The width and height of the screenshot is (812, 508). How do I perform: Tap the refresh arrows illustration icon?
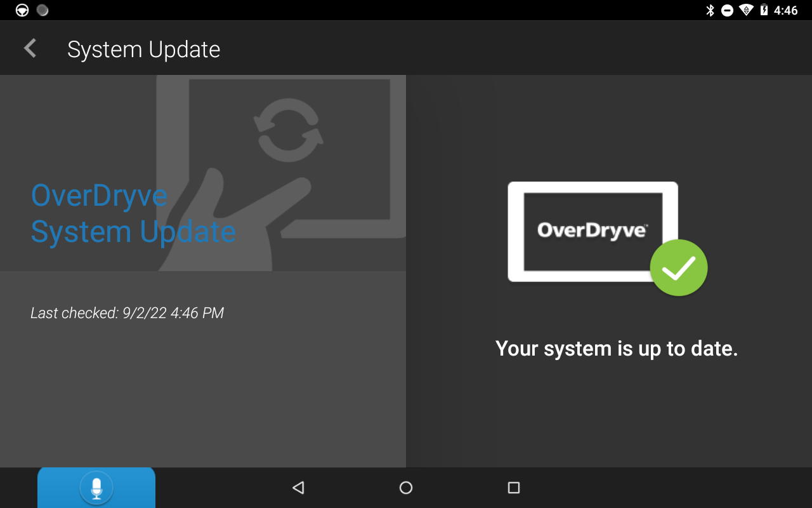pyautogui.click(x=289, y=130)
